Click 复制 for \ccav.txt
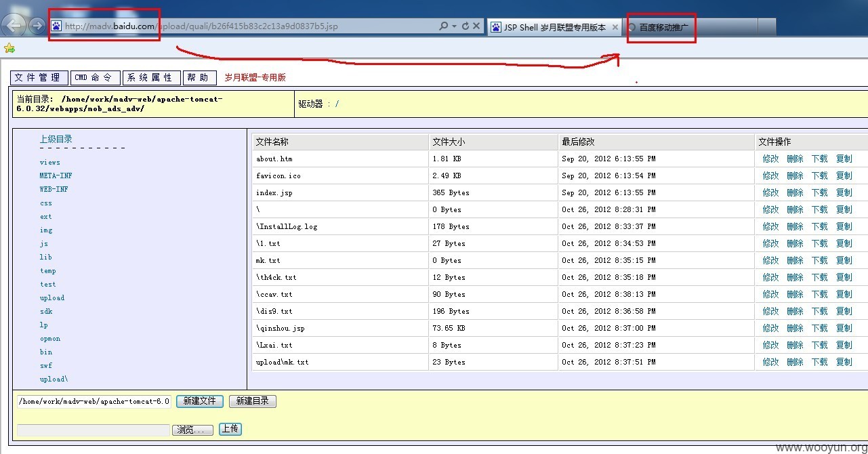Image resolution: width=868 pixels, height=454 pixels. point(844,294)
